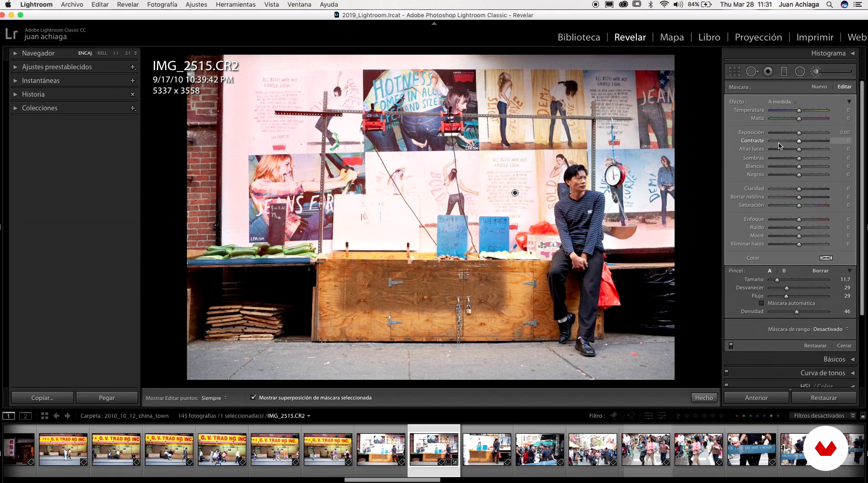Expand the Básicos panel
868x483 pixels.
coord(853,360)
